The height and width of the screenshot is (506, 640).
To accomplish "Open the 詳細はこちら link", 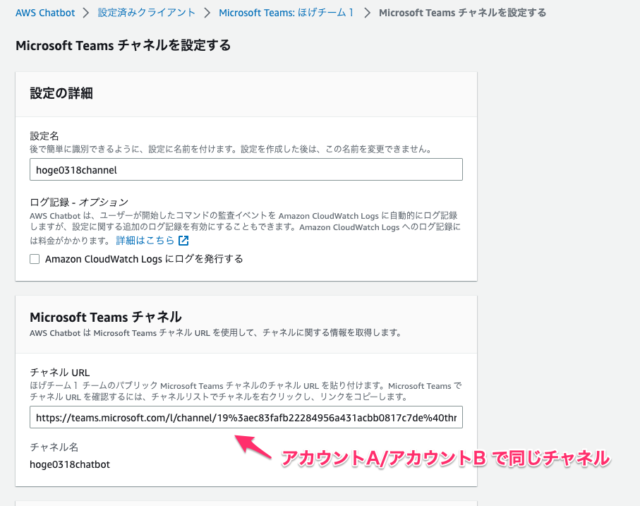I will click(145, 240).
